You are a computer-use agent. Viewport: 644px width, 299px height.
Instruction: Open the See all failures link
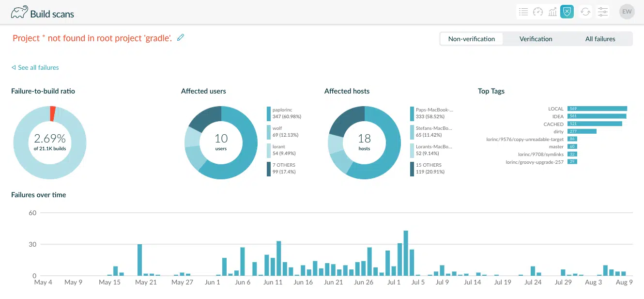pyautogui.click(x=34, y=68)
